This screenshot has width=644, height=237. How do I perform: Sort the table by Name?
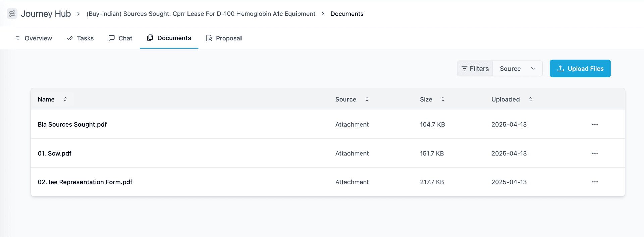tap(65, 99)
